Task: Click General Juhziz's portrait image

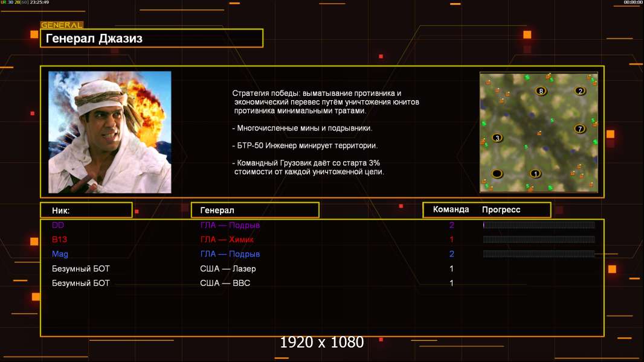Action: tap(110, 132)
